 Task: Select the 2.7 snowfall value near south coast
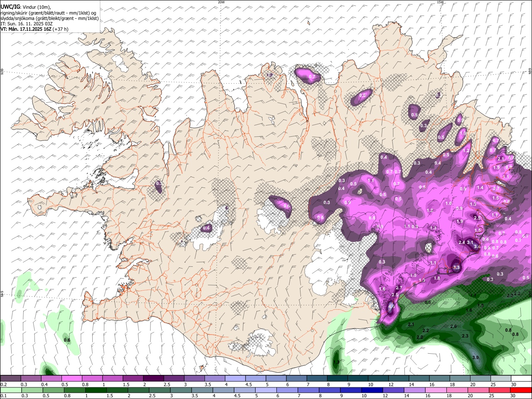tap(399, 288)
